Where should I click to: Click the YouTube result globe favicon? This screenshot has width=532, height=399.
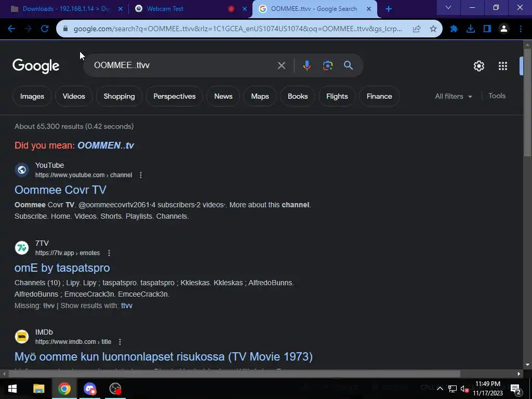[22, 170]
